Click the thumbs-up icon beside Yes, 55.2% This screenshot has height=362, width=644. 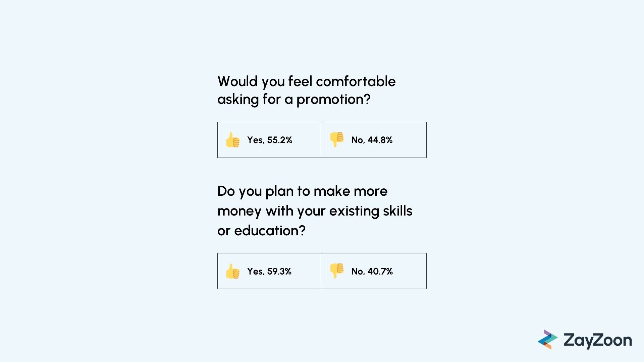pyautogui.click(x=233, y=140)
